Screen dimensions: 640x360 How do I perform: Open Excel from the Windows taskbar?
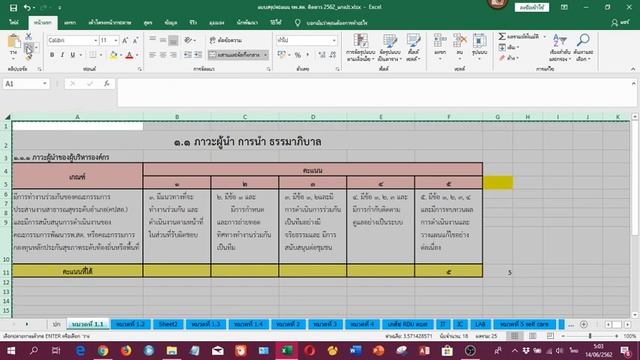click(287, 351)
